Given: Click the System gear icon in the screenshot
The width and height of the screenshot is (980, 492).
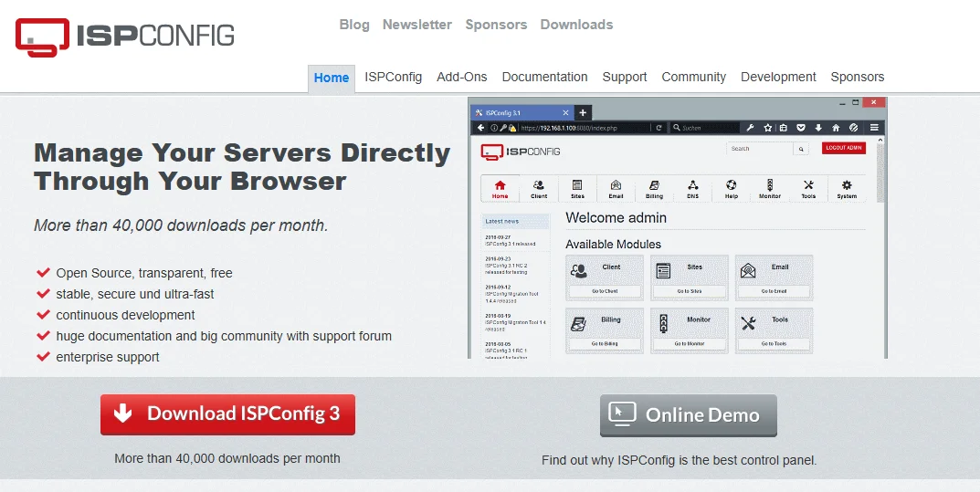Looking at the screenshot, I should 847,188.
